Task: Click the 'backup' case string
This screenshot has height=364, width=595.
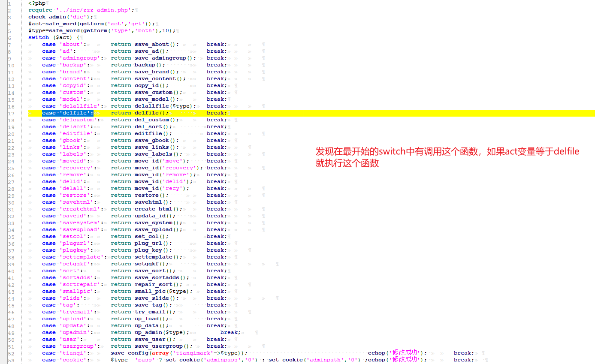Action: (73, 65)
